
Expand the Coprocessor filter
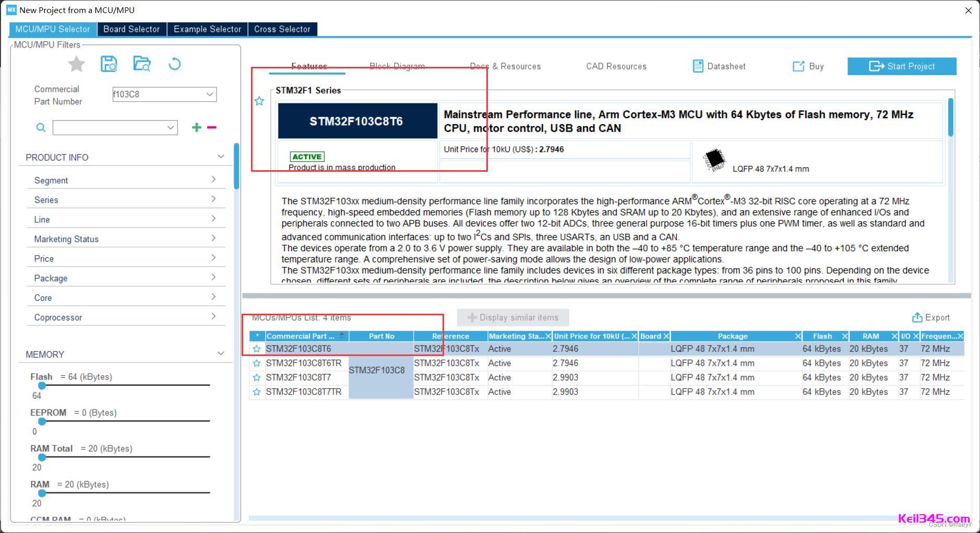click(x=213, y=316)
